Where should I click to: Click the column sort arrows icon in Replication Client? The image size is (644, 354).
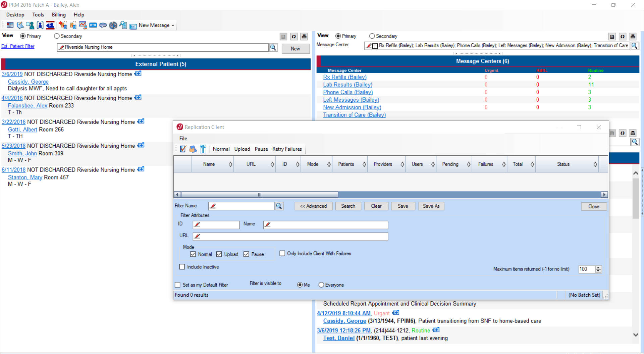(x=203, y=149)
